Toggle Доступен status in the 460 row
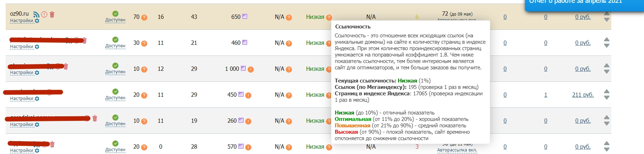Viewport: 644px width, 154px height. 115,46
